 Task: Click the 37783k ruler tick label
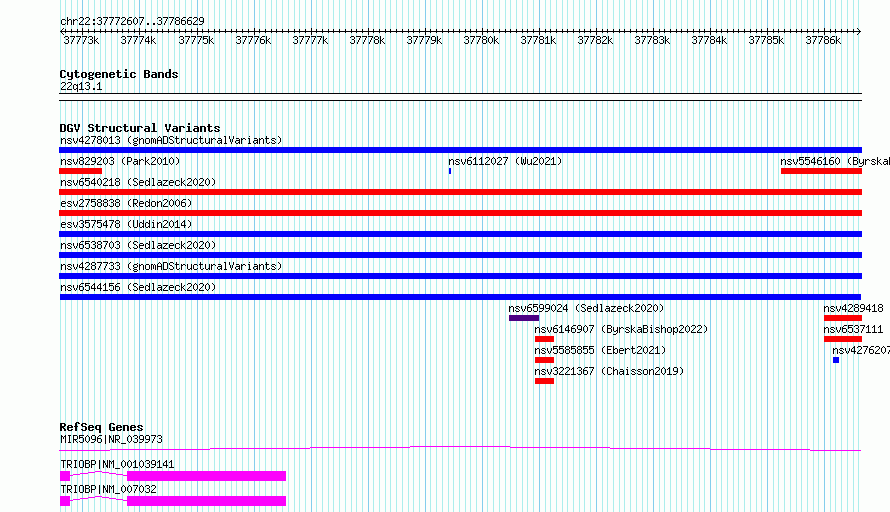652,41
